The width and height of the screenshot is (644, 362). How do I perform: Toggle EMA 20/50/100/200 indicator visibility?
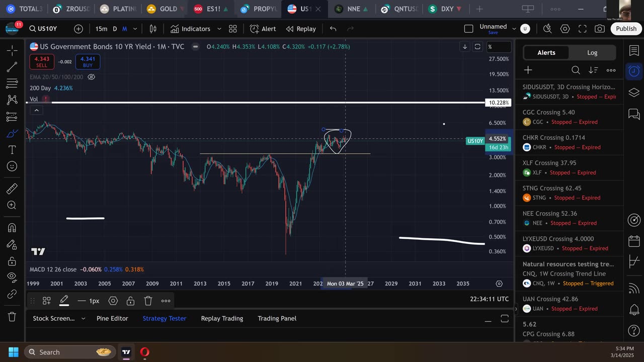coord(92,77)
